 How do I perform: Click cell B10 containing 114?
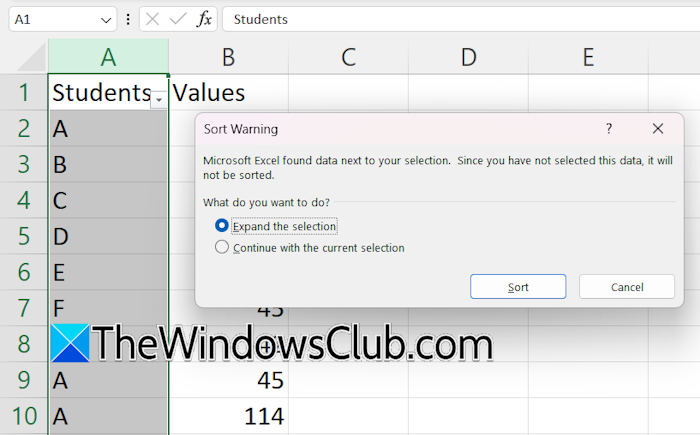pyautogui.click(x=229, y=416)
